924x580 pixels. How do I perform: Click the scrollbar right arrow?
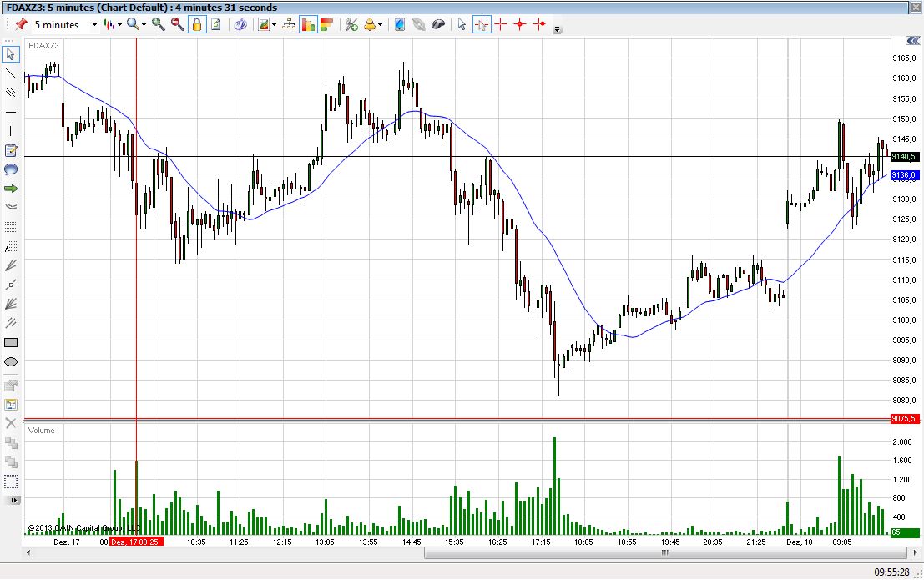click(915, 553)
